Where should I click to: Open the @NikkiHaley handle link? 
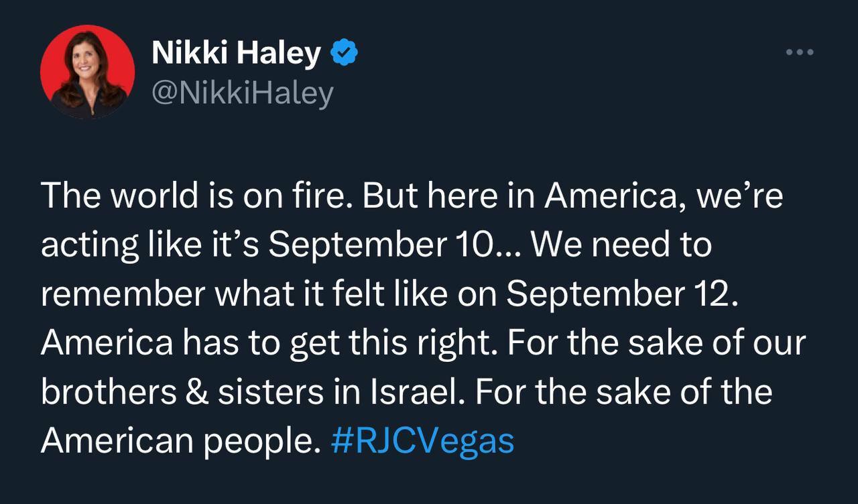pyautogui.click(x=242, y=93)
